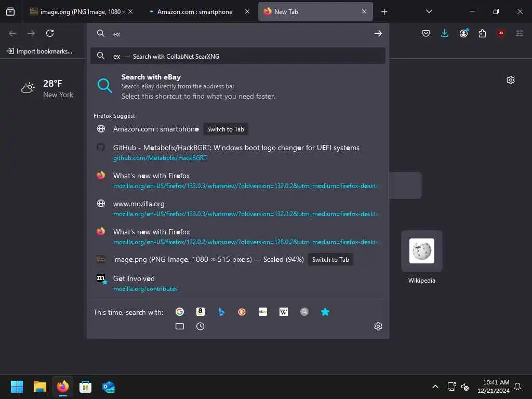Image resolution: width=532 pixels, height=399 pixels.
Task: Click Switch to Tab for image.png
Action: pyautogui.click(x=330, y=260)
